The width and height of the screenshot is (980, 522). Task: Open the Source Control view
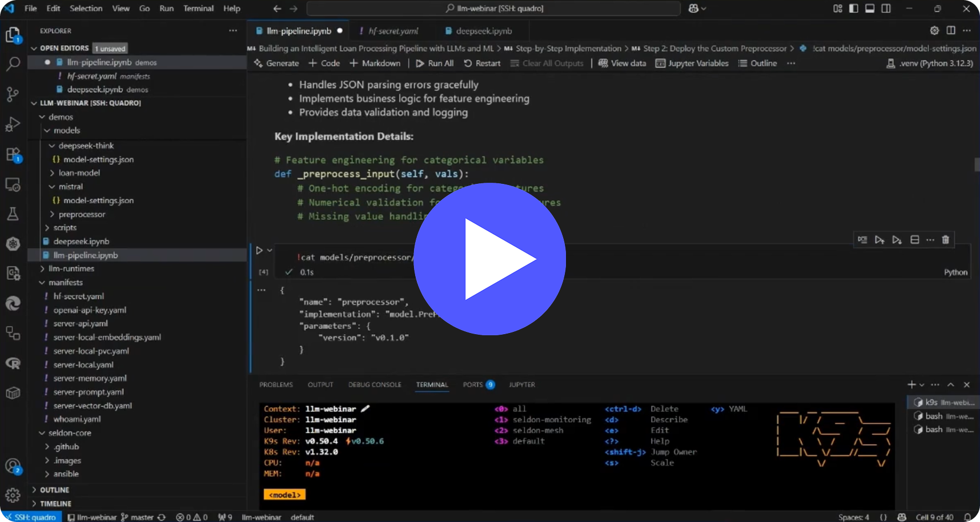point(13,94)
